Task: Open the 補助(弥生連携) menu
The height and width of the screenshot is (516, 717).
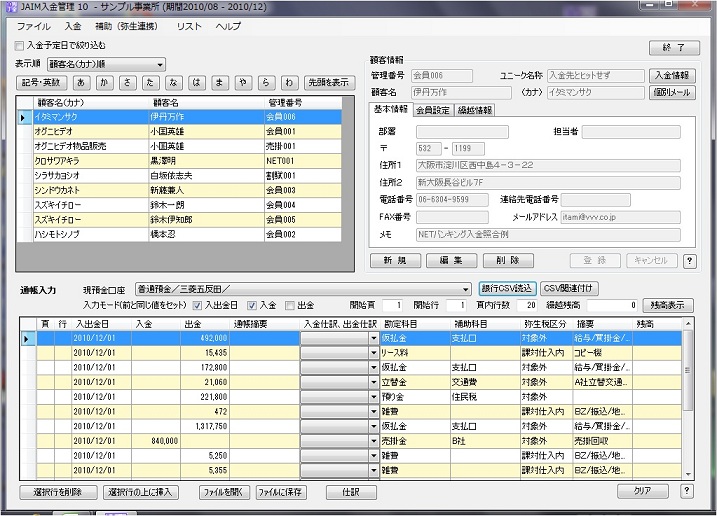Action: [126, 26]
